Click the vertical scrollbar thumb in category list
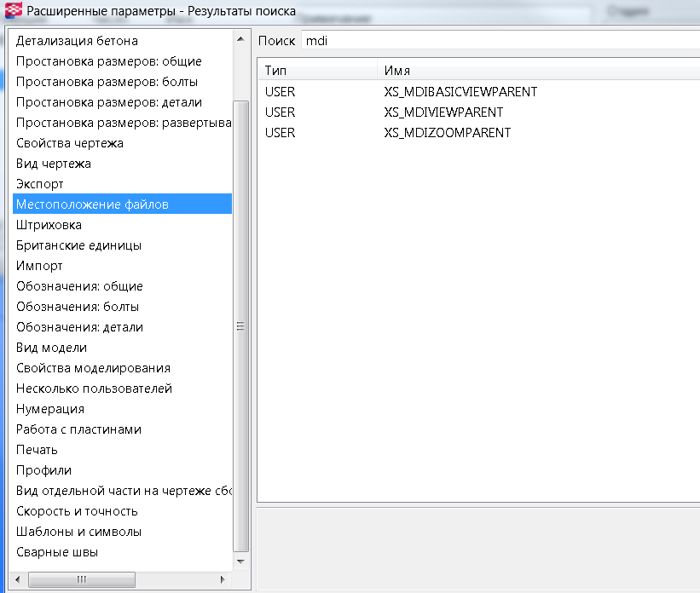The width and height of the screenshot is (700, 593). pos(240,324)
